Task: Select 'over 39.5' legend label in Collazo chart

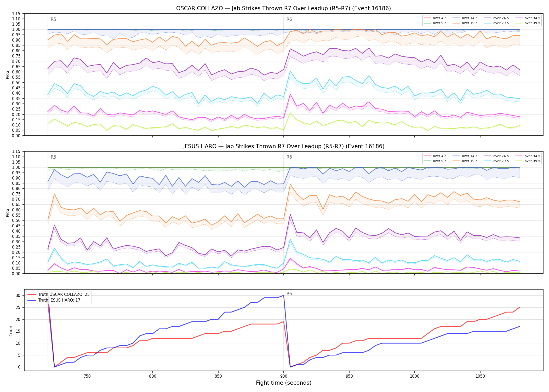Action: [x=532, y=23]
